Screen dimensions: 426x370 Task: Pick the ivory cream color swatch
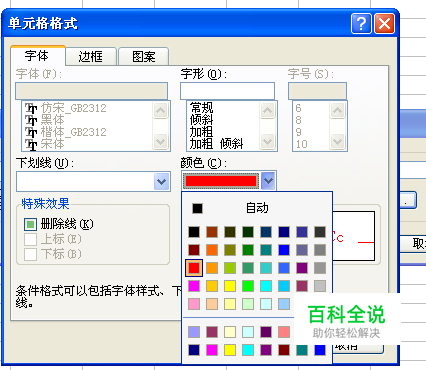(230, 332)
